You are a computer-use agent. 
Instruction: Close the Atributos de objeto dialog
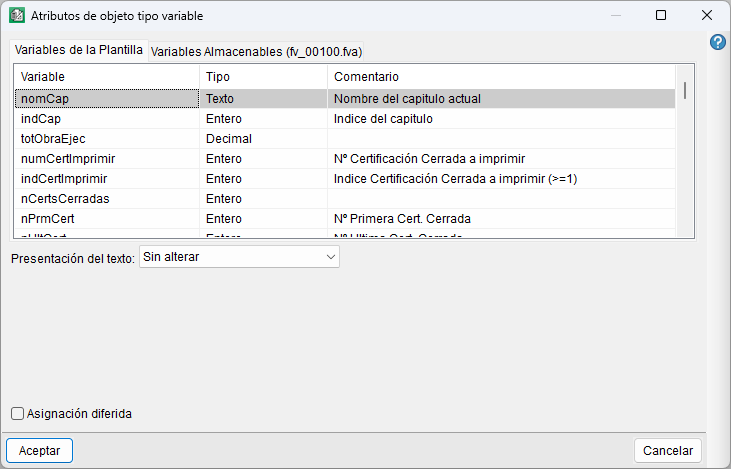[x=707, y=15]
